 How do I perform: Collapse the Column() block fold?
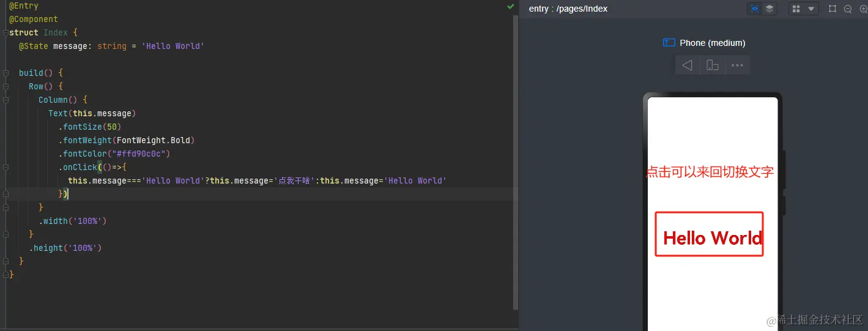(x=6, y=100)
